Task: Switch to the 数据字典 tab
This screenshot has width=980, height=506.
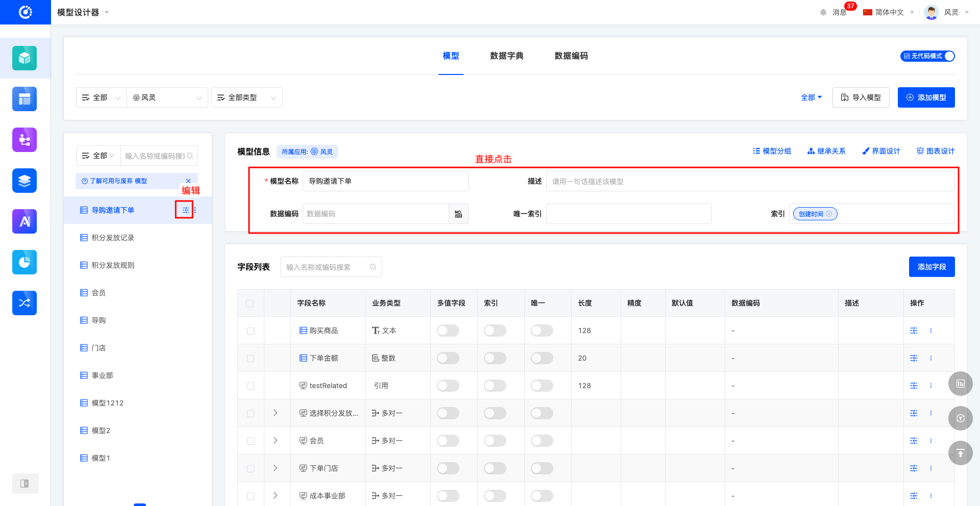Action: click(x=506, y=56)
